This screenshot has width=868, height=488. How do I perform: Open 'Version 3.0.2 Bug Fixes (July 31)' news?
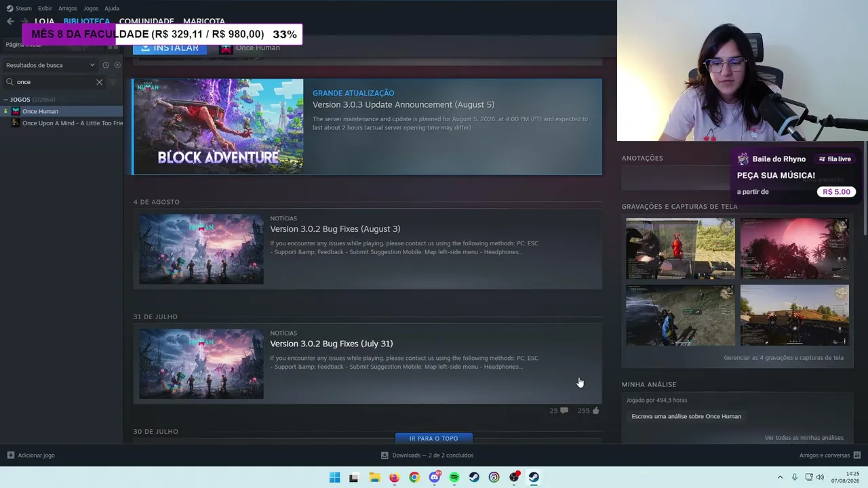[332, 344]
